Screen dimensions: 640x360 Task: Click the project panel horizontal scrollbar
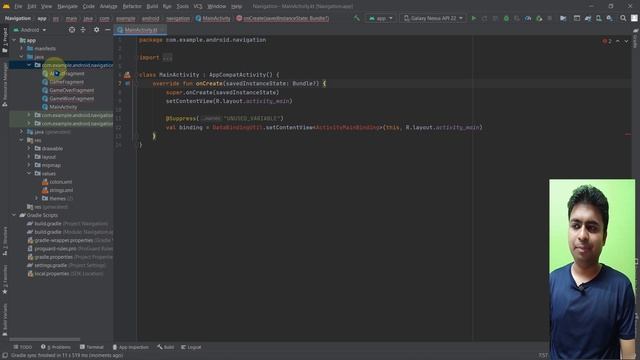point(45,339)
